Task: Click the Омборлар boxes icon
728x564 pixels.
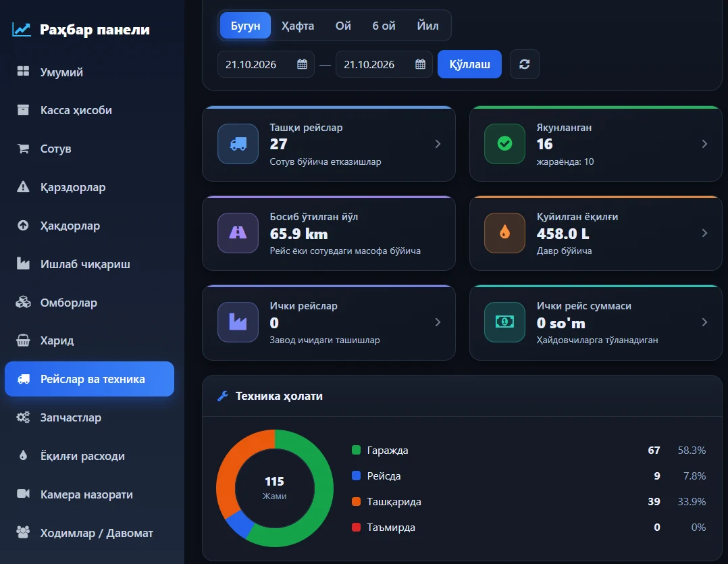Action: tap(23, 302)
